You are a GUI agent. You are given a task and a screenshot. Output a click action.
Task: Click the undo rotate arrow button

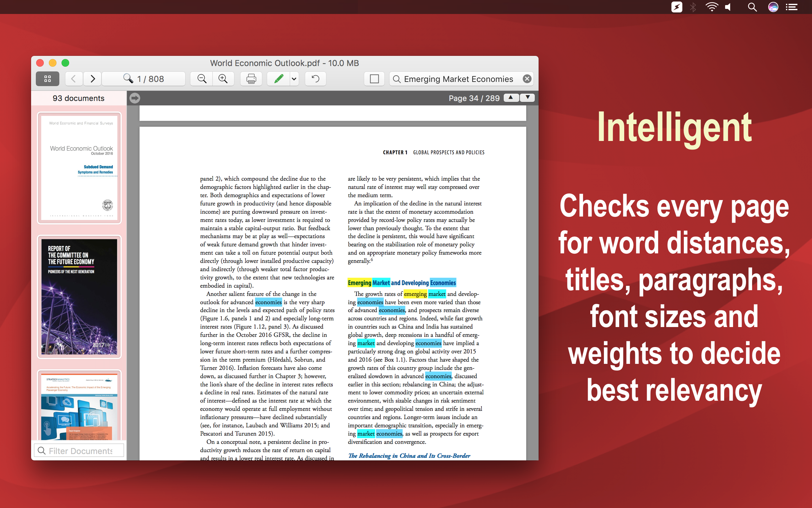(x=315, y=79)
